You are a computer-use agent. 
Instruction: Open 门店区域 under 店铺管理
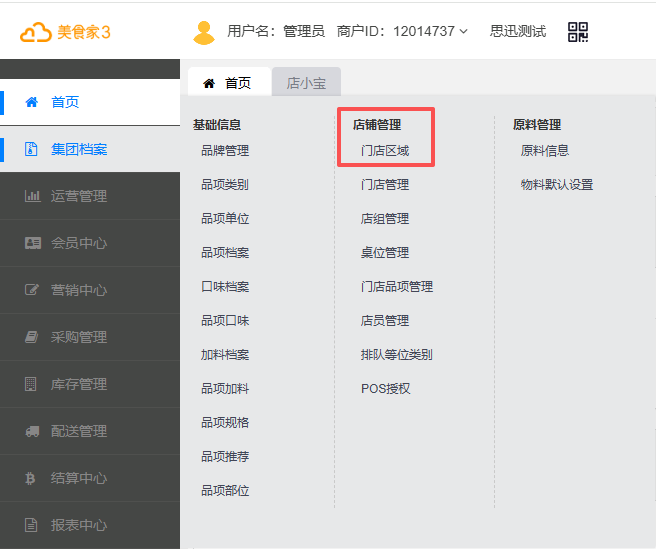[385, 151]
